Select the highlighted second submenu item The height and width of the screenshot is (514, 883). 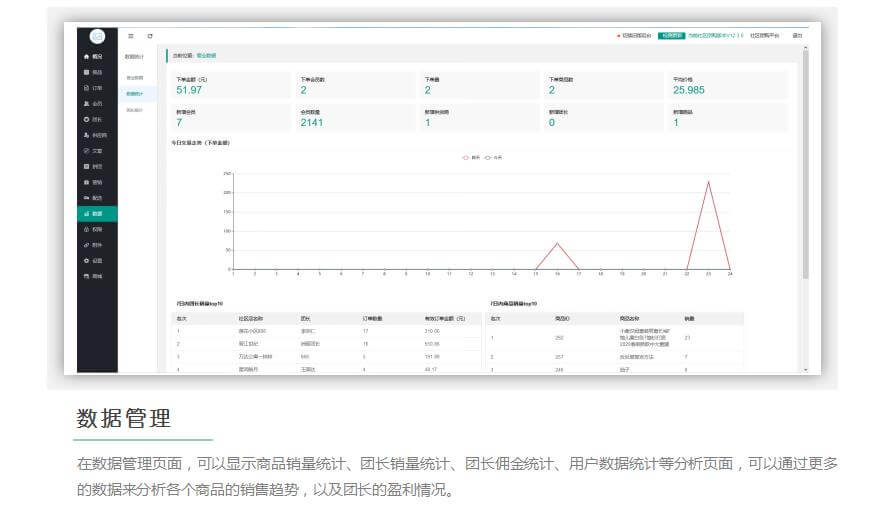pos(134,93)
